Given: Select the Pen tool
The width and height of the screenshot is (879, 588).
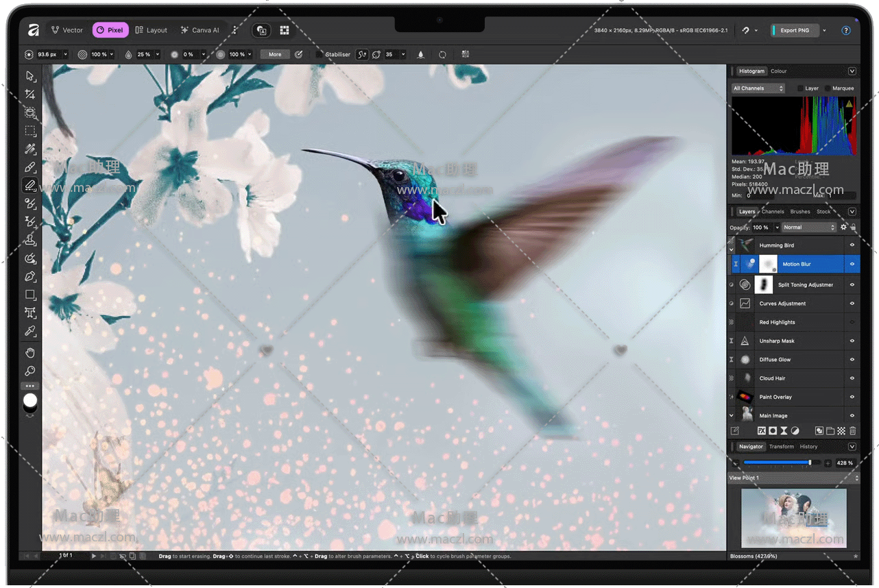Looking at the screenshot, I should (x=30, y=277).
